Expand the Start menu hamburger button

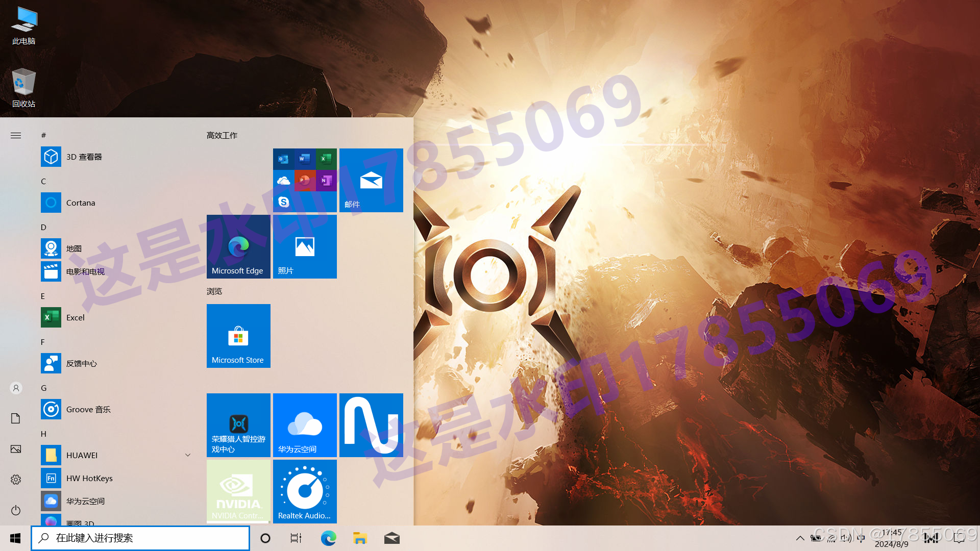point(16,135)
